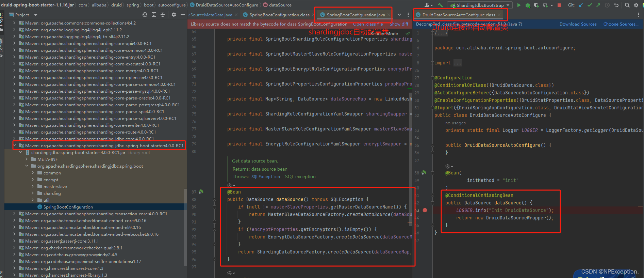Stop the running process with the red square
This screenshot has width=644, height=278.
[559, 5]
